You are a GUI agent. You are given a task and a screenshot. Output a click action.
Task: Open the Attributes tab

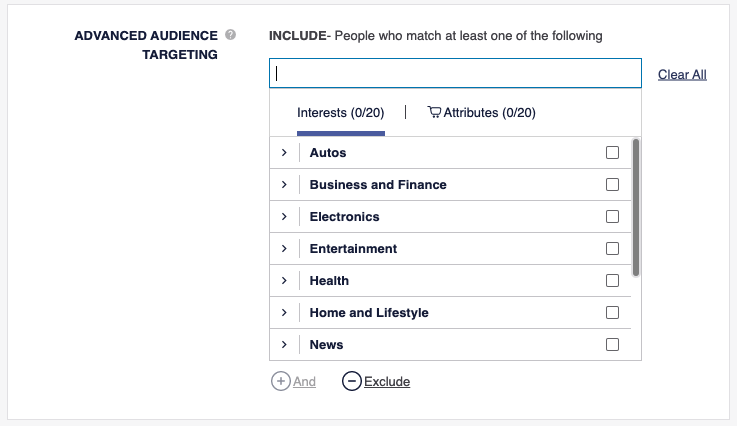click(488, 113)
